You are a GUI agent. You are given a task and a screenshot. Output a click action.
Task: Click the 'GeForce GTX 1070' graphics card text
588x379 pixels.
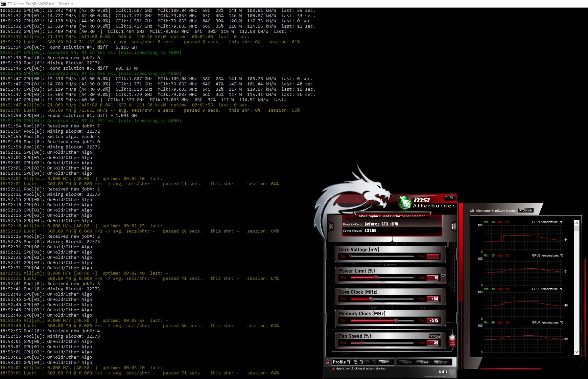[381, 224]
